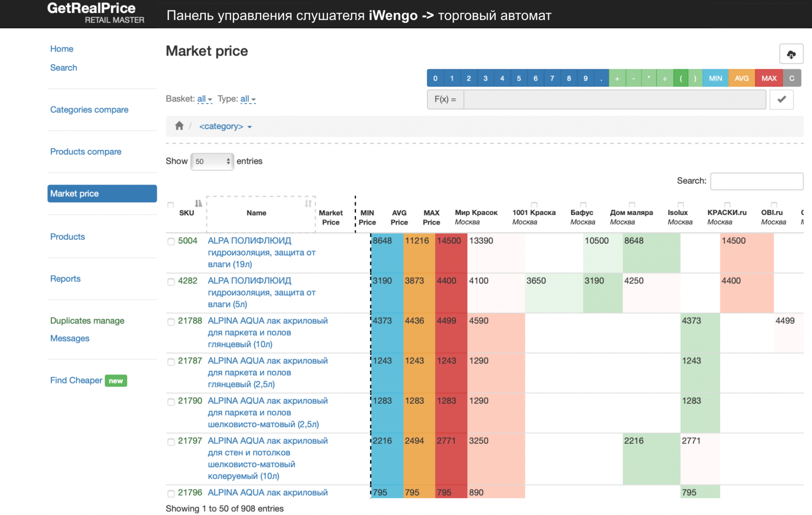The image size is (812, 515).
Task: Insert MAX function in formula
Action: point(769,78)
